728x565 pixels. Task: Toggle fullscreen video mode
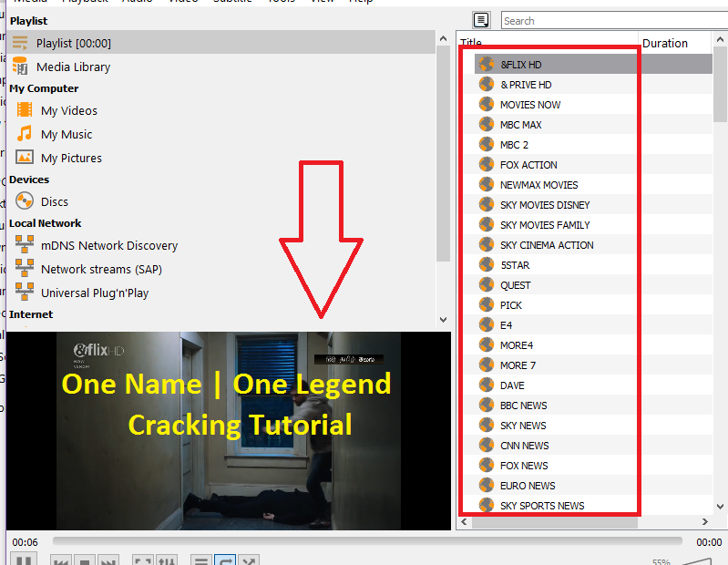143,560
